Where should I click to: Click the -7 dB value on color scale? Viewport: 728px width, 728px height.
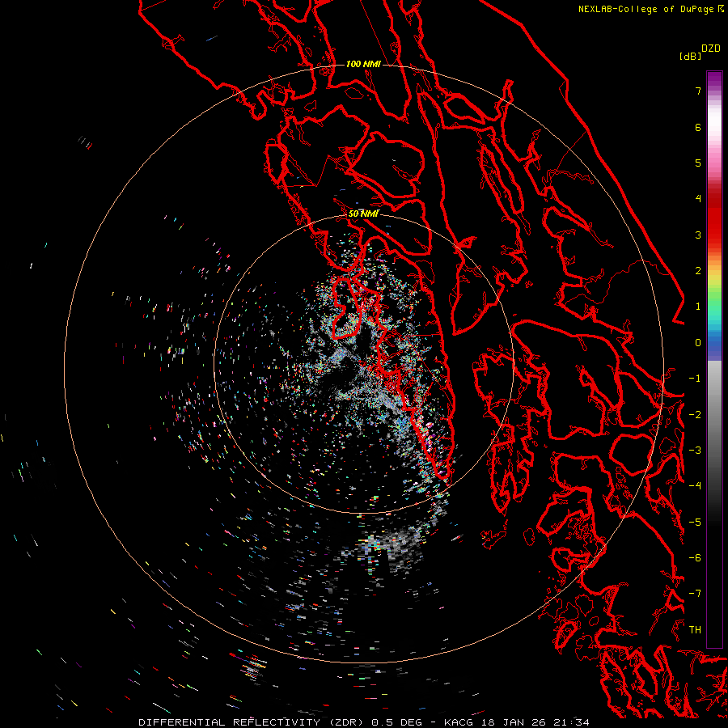pos(695,594)
